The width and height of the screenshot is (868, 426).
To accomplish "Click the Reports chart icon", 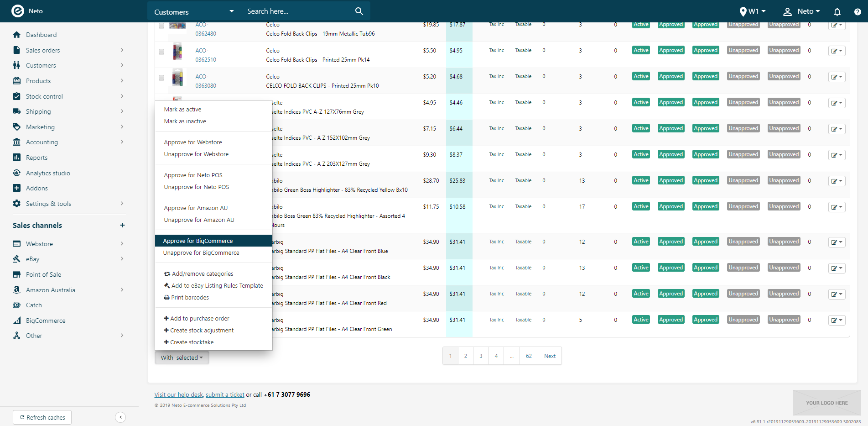I will tap(17, 158).
